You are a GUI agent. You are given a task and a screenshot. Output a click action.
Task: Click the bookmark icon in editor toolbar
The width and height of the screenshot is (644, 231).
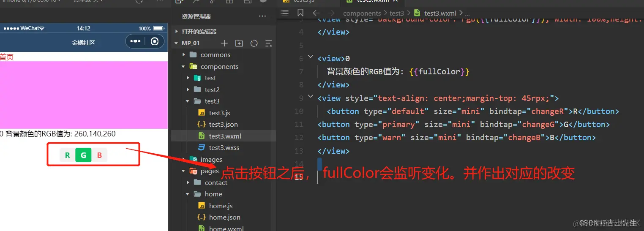coord(300,13)
